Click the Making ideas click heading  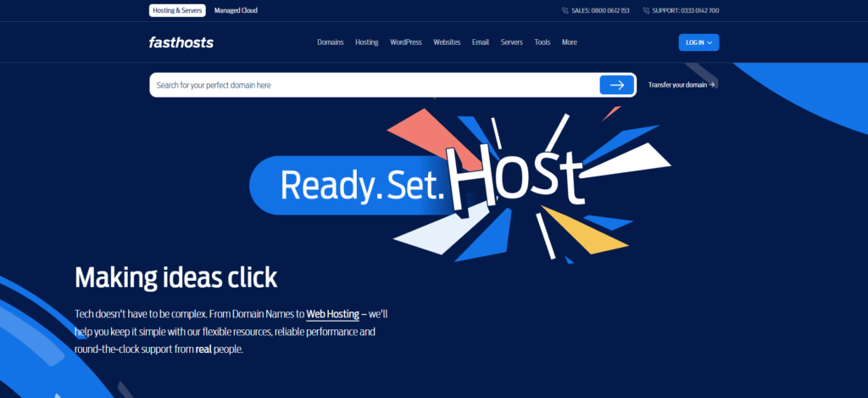coord(176,277)
